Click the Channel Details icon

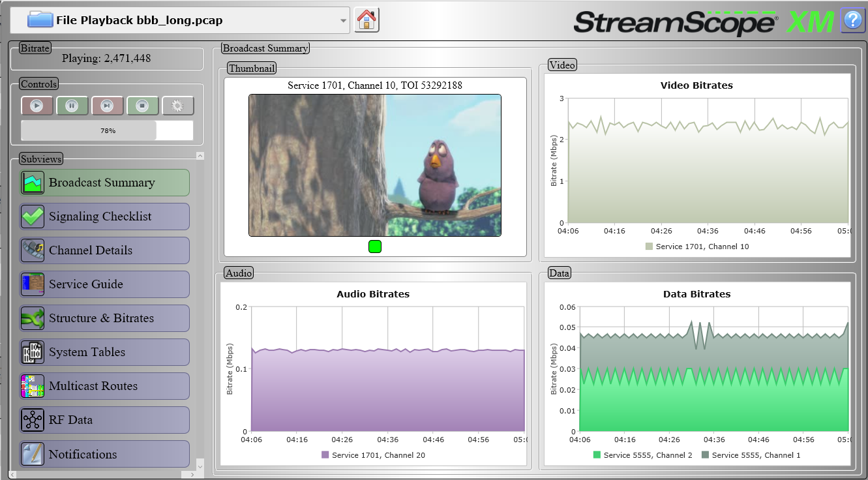point(33,250)
